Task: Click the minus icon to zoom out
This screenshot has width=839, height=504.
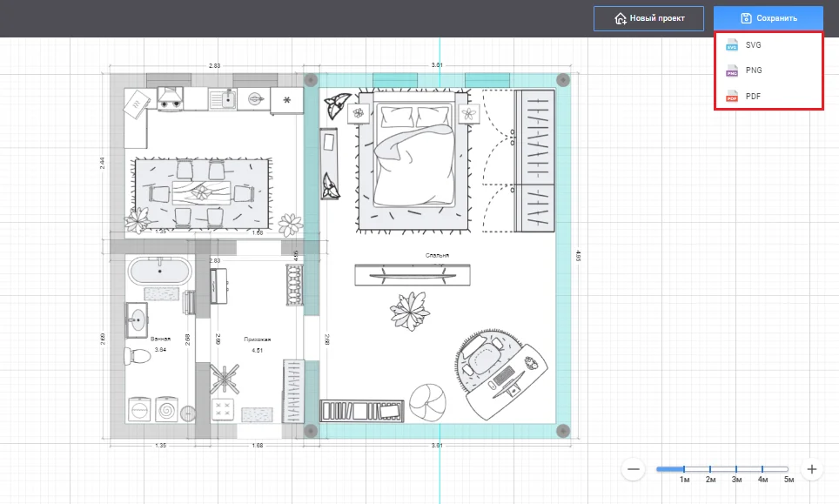Action: [633, 468]
